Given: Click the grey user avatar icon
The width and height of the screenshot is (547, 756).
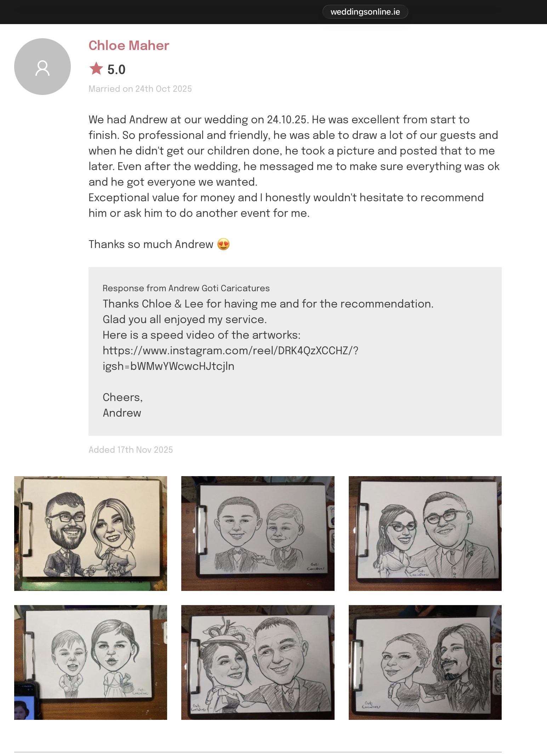Looking at the screenshot, I should [x=42, y=67].
